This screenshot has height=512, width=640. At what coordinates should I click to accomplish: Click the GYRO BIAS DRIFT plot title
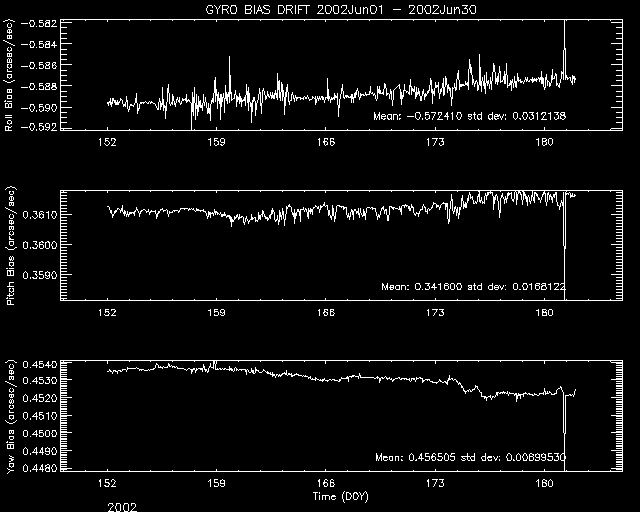[341, 10]
